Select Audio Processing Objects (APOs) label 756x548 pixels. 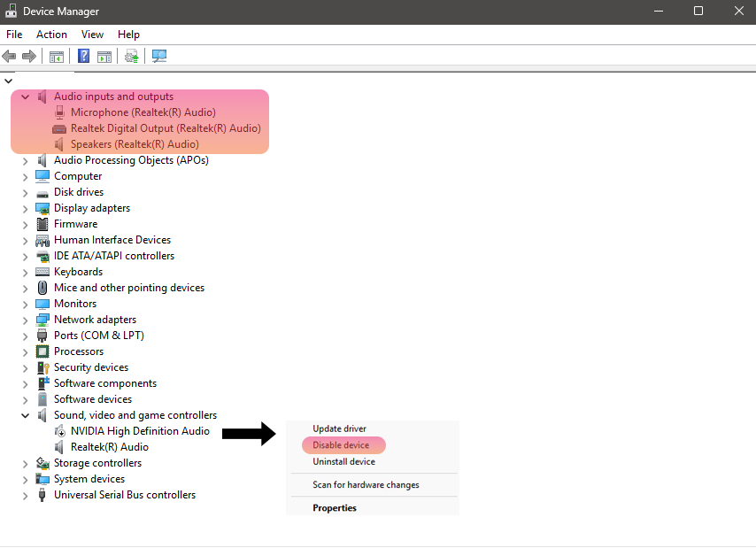131,160
